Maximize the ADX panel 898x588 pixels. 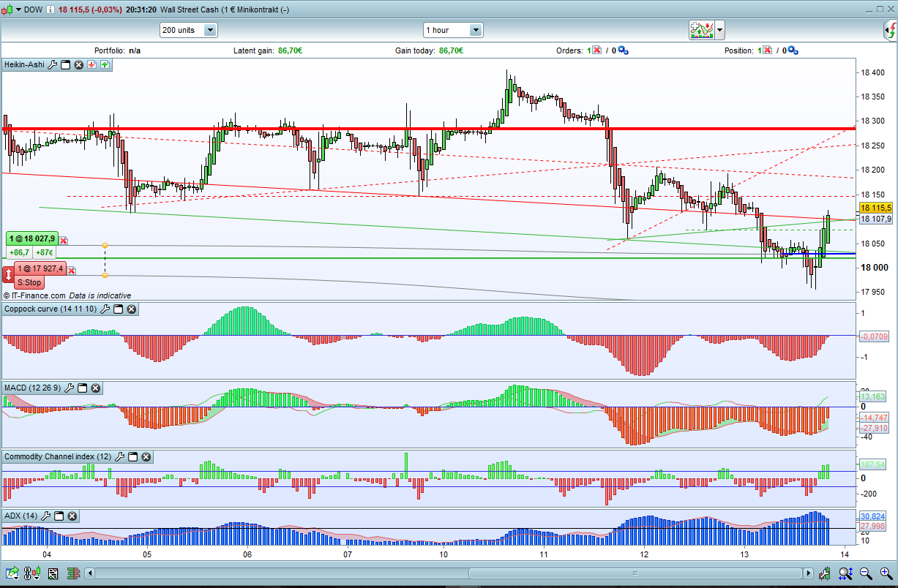[x=59, y=516]
